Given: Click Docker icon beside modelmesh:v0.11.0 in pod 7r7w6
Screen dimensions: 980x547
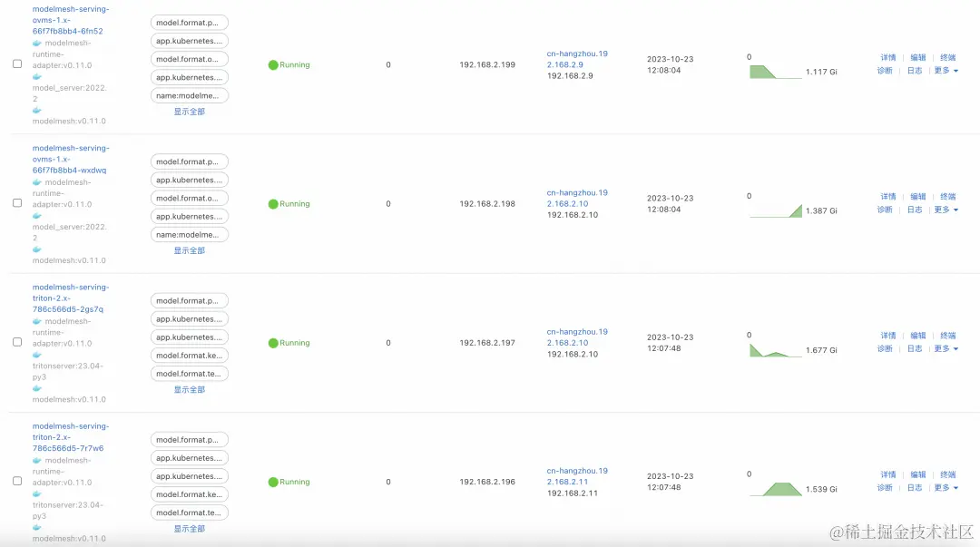Looking at the screenshot, I should point(37,528).
